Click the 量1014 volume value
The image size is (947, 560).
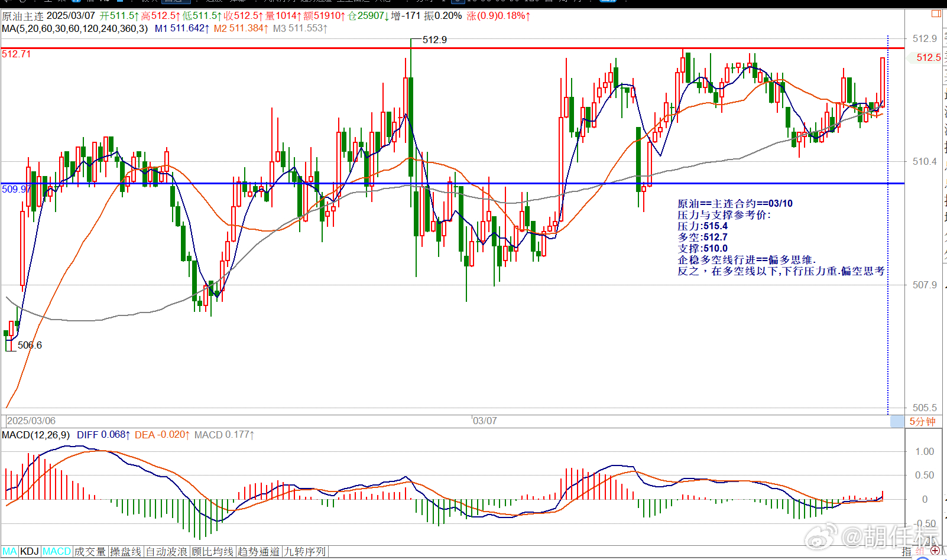click(x=284, y=16)
